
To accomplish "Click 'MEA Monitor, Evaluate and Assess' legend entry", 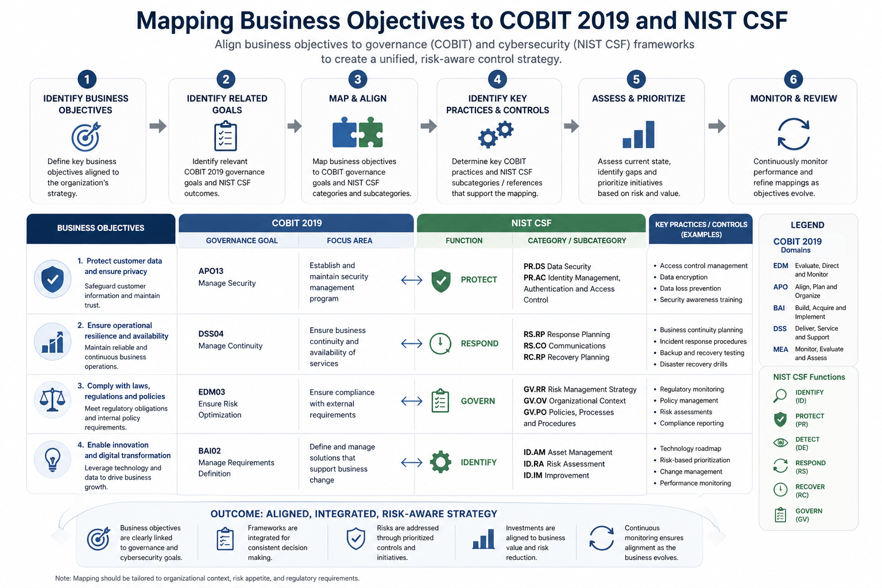I will (808, 353).
